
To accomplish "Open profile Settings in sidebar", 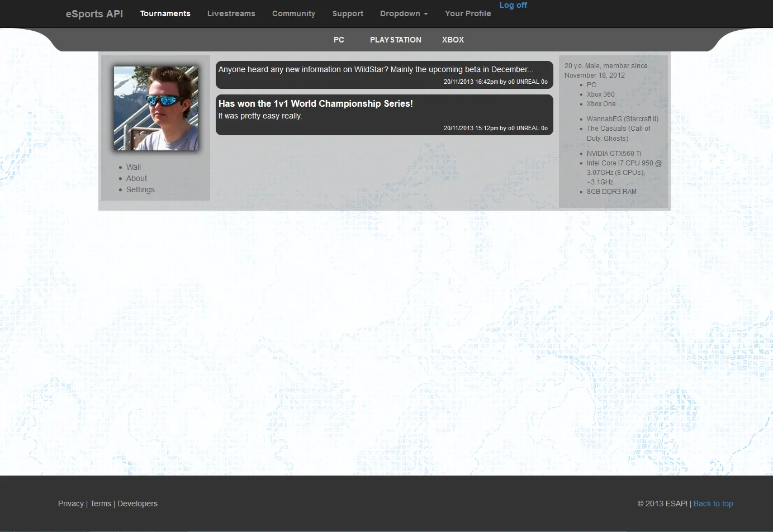I will point(140,189).
